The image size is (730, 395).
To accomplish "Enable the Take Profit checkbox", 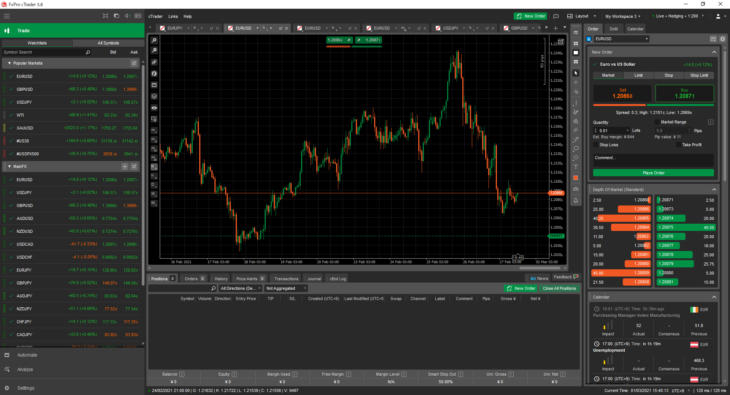I will (x=678, y=145).
